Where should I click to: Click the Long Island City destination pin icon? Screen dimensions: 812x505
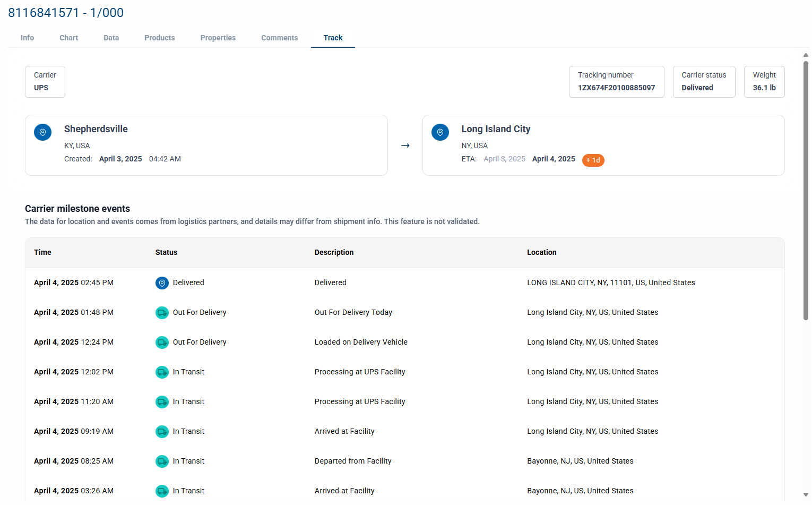pyautogui.click(x=440, y=132)
